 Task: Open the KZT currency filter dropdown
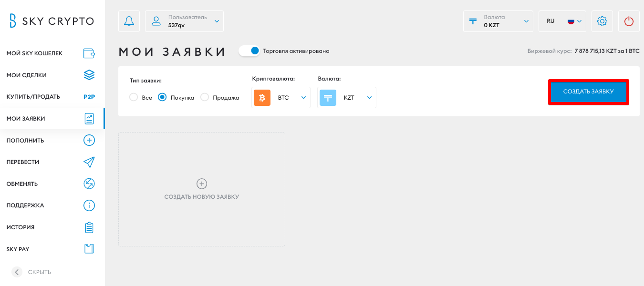point(347,97)
